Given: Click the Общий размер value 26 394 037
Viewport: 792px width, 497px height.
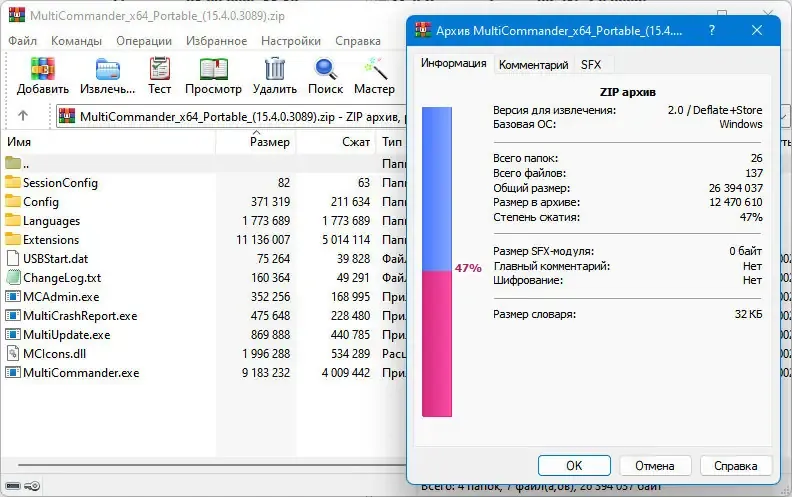Looking at the screenshot, I should point(735,188).
